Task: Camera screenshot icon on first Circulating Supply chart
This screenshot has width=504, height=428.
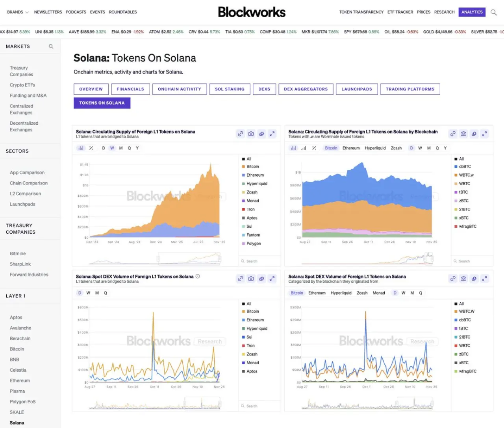Action: pos(251,134)
